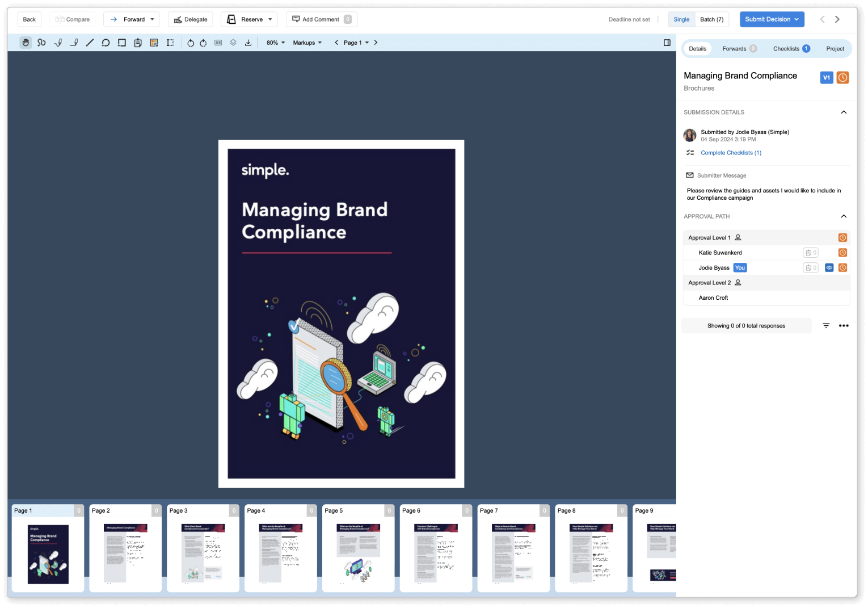868x608 pixels.
Task: Click the rotate counterclockwise icon
Action: click(x=191, y=43)
